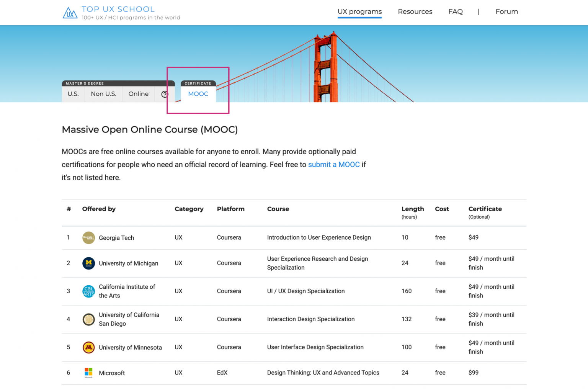Click 'UI / UX Design Specialization' course
588x389 pixels.
click(x=306, y=291)
